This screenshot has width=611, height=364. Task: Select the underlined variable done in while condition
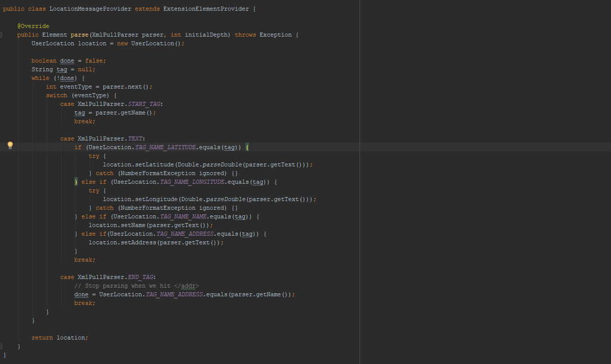coord(66,77)
